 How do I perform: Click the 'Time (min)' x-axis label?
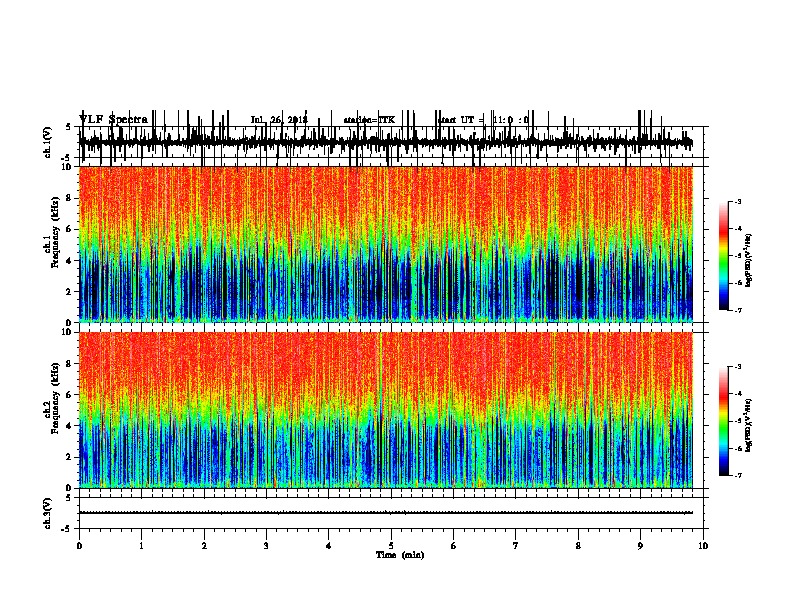(400, 555)
